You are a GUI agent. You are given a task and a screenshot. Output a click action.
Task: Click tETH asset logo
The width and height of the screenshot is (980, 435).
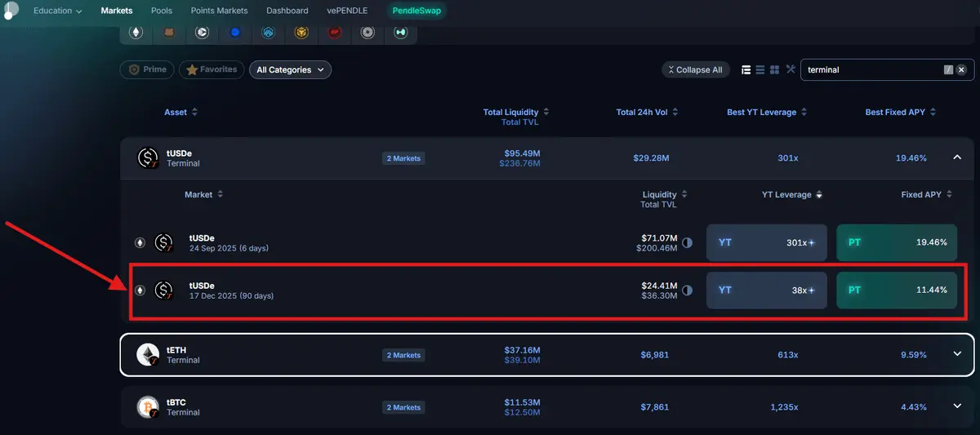148,354
